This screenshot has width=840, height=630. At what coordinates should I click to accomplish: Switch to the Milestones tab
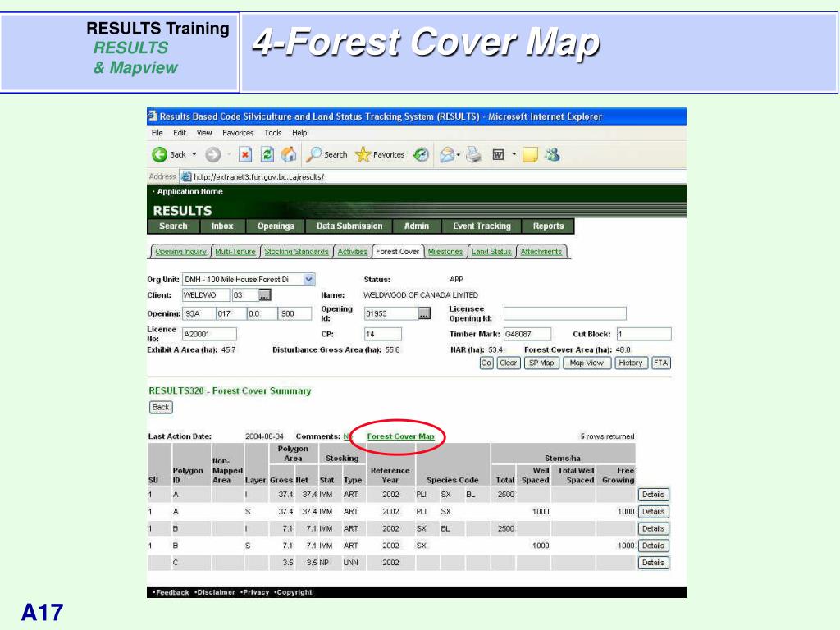445,252
